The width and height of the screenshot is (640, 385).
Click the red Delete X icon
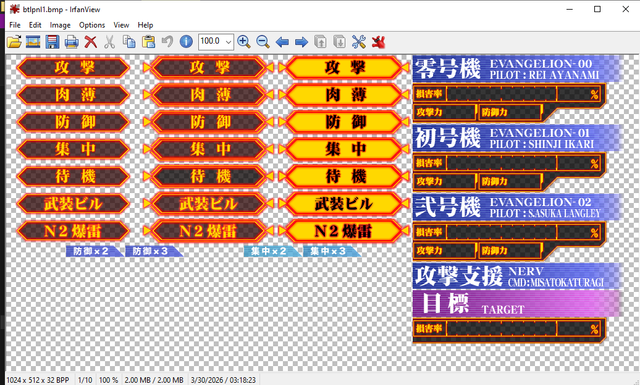pyautogui.click(x=91, y=42)
